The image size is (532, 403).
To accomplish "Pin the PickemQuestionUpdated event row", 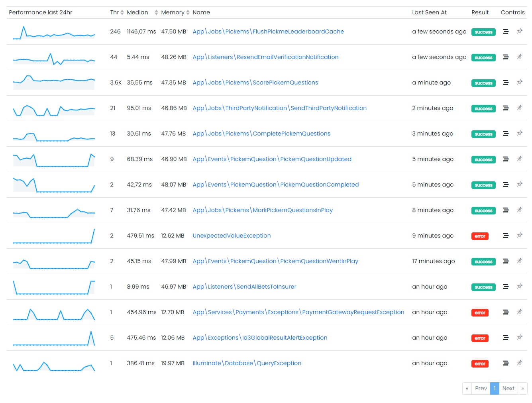I will (520, 159).
